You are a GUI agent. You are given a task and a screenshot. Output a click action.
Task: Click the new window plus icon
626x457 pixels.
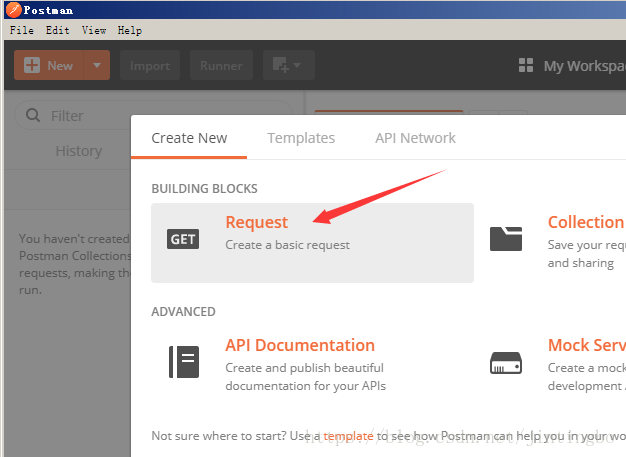pyautogui.click(x=280, y=65)
